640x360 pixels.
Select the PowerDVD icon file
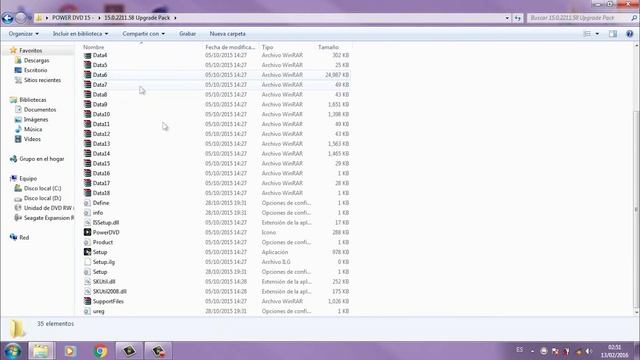click(87, 232)
